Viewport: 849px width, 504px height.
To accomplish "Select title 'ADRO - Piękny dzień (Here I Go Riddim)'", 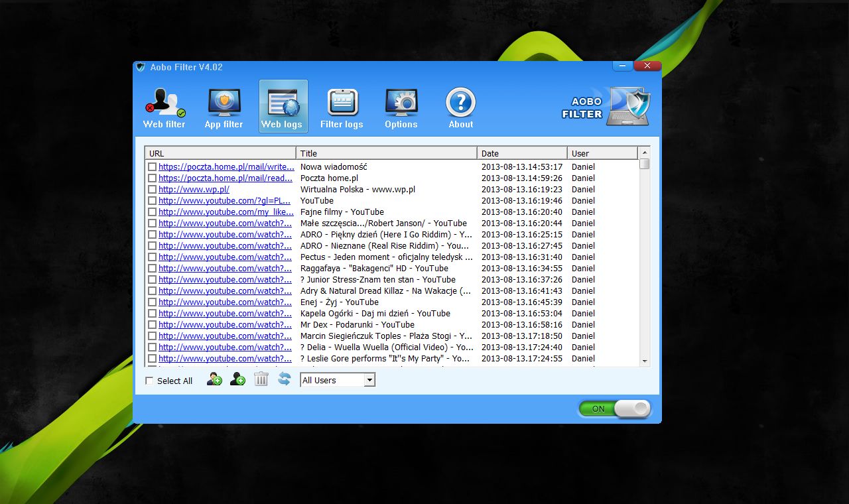I will click(x=386, y=235).
